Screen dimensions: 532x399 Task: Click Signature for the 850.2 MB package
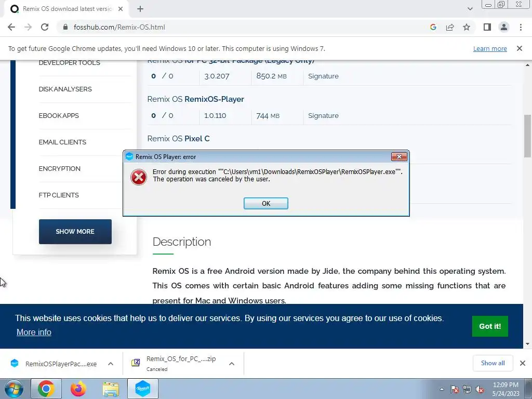(323, 76)
